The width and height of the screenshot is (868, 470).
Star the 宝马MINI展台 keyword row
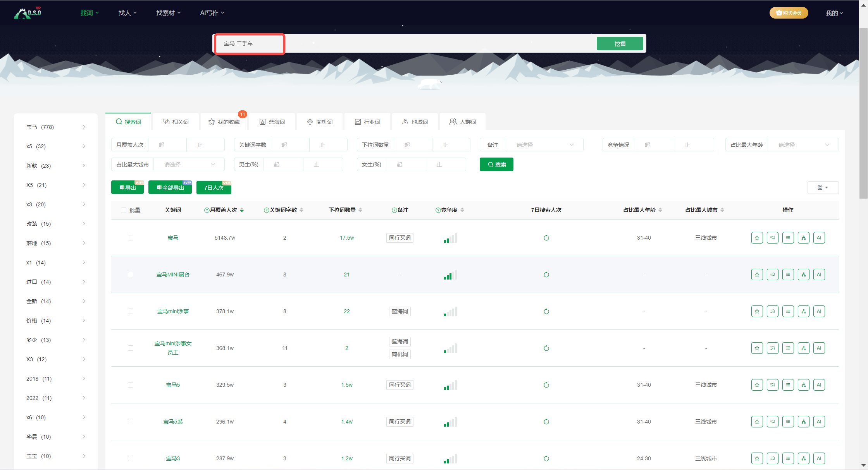click(x=757, y=274)
